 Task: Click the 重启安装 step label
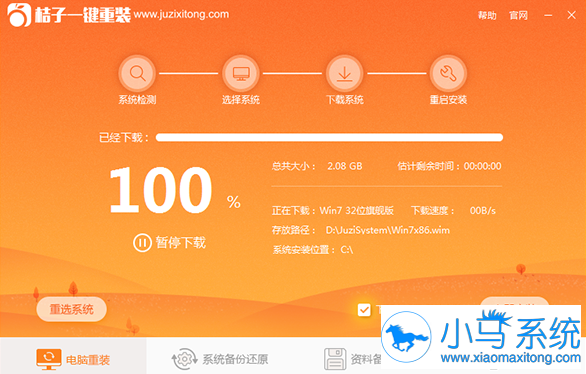448,100
